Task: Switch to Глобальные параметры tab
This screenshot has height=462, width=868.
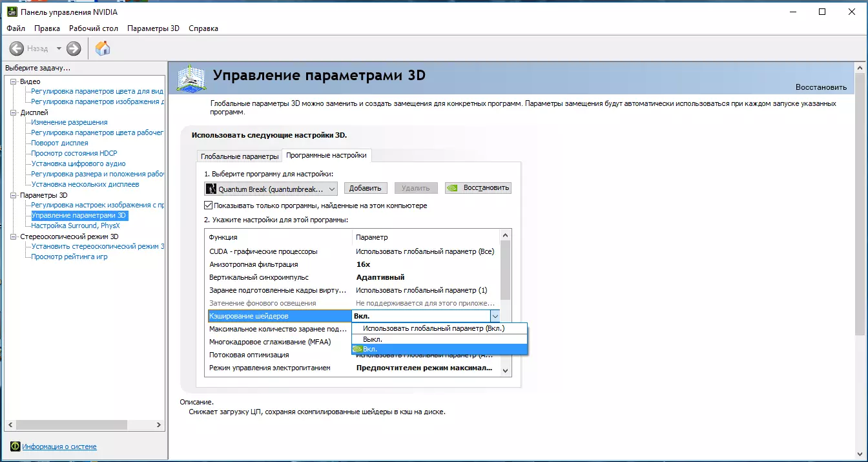Action: 240,156
